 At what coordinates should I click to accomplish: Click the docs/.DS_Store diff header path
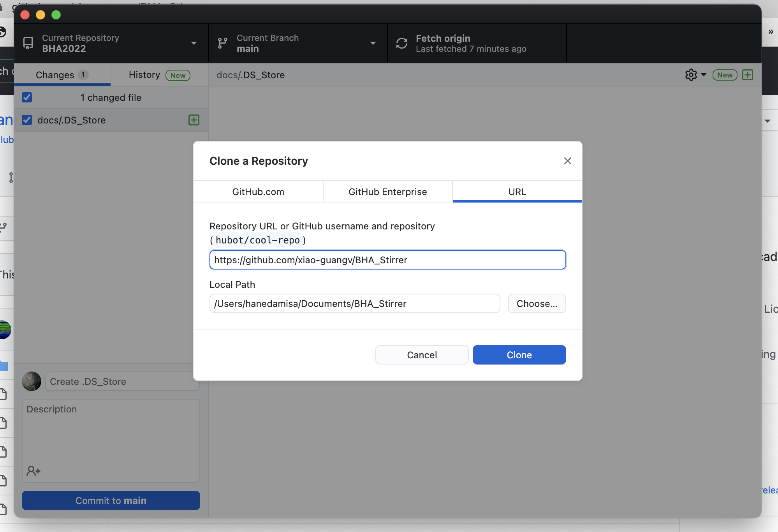tap(250, 75)
